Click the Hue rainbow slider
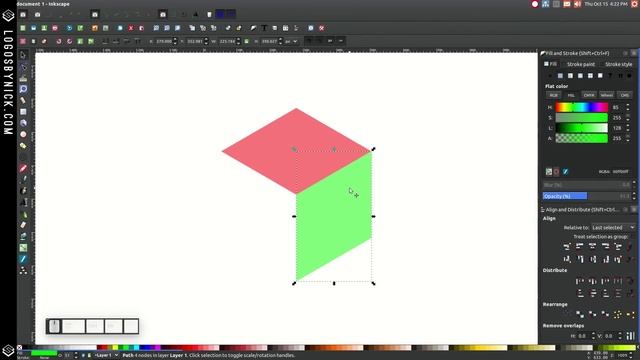Screen dimensions: 640x360 [x=582, y=107]
